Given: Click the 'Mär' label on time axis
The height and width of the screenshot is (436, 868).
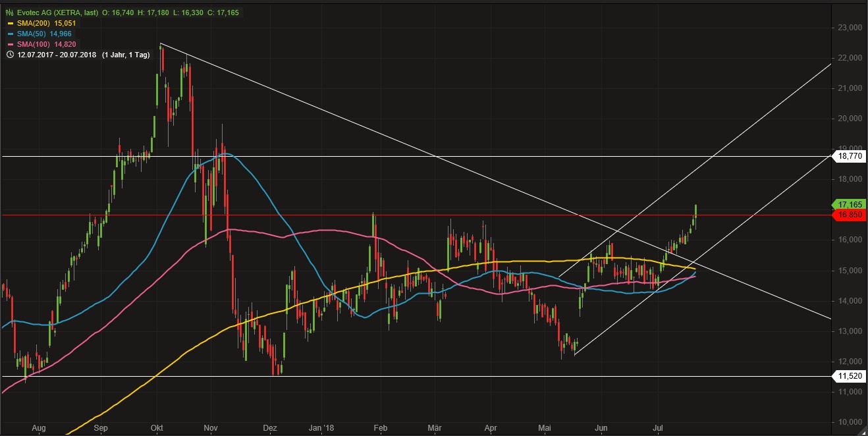Looking at the screenshot, I should pyautogui.click(x=434, y=427).
